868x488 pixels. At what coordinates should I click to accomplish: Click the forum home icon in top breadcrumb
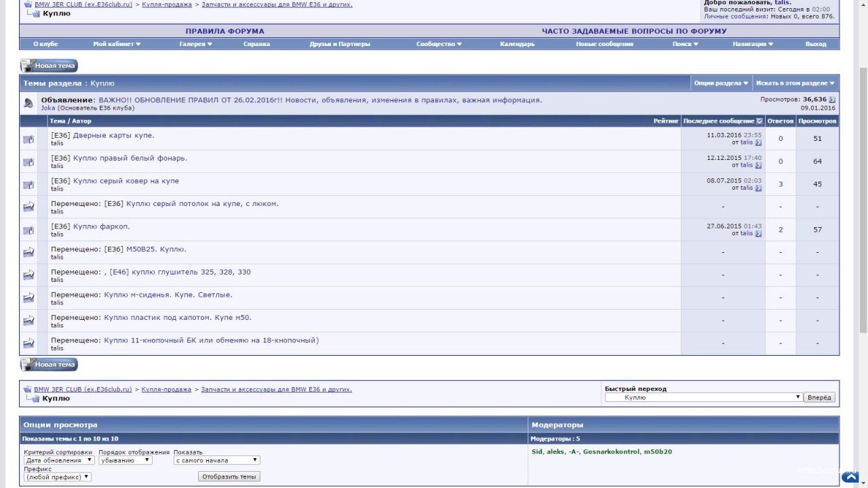28,4
